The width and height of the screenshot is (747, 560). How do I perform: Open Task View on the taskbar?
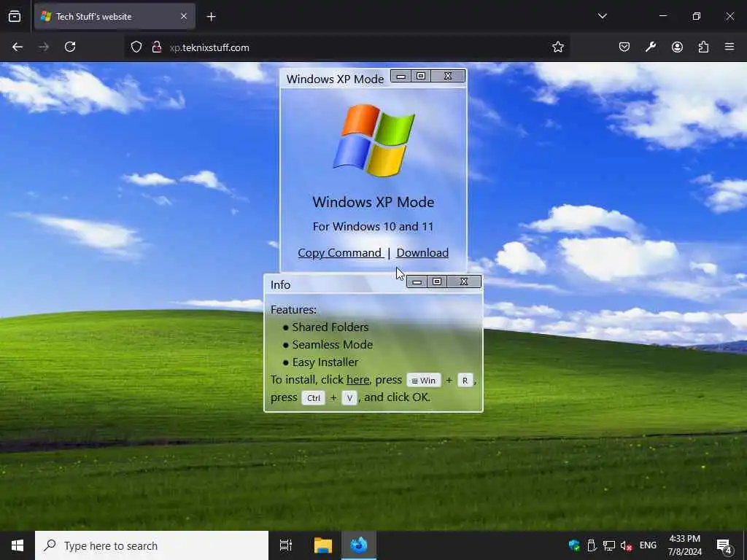tap(285, 545)
